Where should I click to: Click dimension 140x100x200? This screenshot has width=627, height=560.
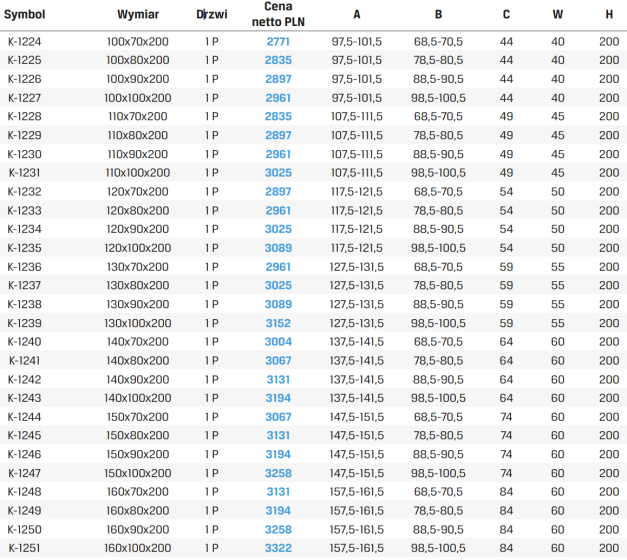138,398
